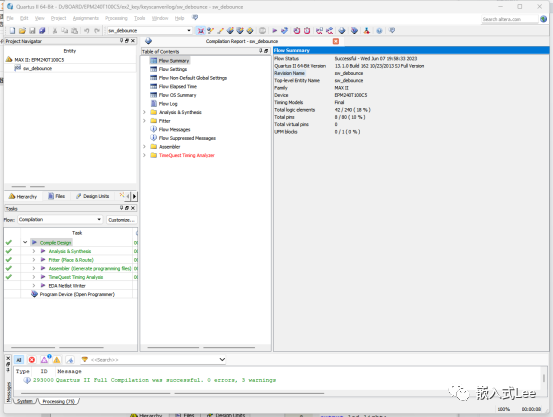
Task: Expand the Fitter (Place & Route) task
Action: [34, 260]
